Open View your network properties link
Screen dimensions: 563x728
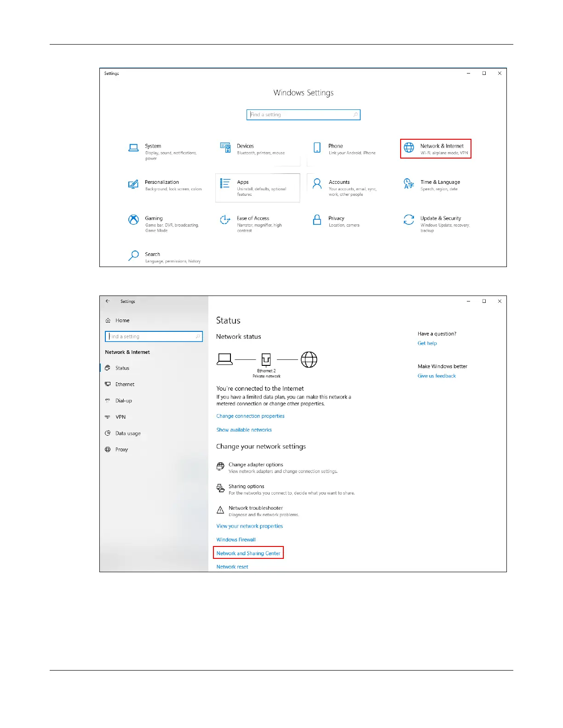coord(249,526)
